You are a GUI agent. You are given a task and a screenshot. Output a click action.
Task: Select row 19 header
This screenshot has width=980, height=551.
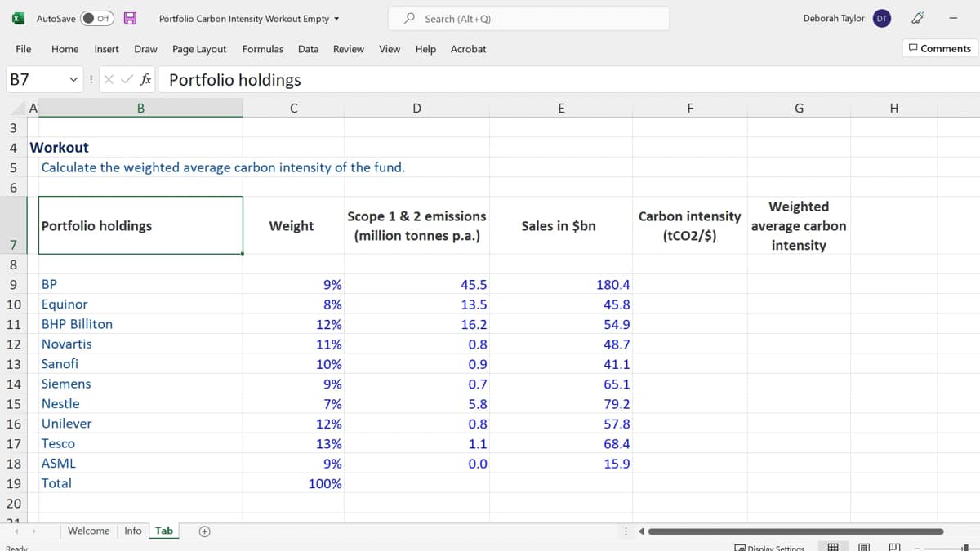tap(13, 483)
